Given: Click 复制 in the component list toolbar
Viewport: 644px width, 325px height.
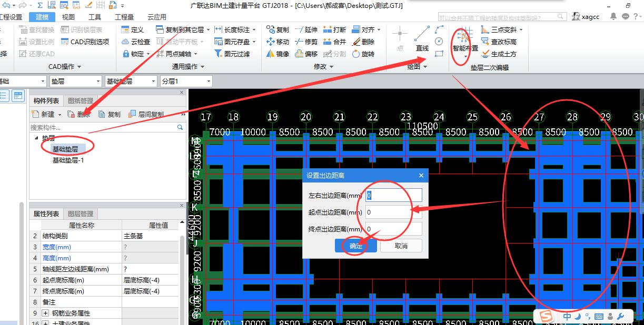Looking at the screenshot, I should point(109,114).
